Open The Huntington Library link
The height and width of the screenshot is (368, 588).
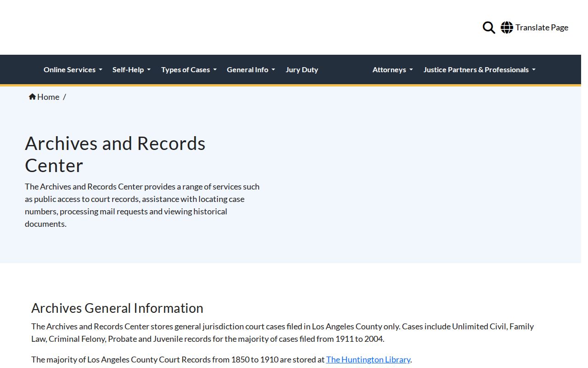(x=368, y=360)
